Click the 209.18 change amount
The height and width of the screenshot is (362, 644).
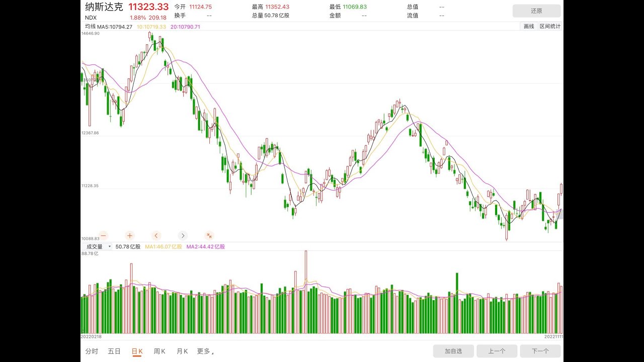coord(157,18)
